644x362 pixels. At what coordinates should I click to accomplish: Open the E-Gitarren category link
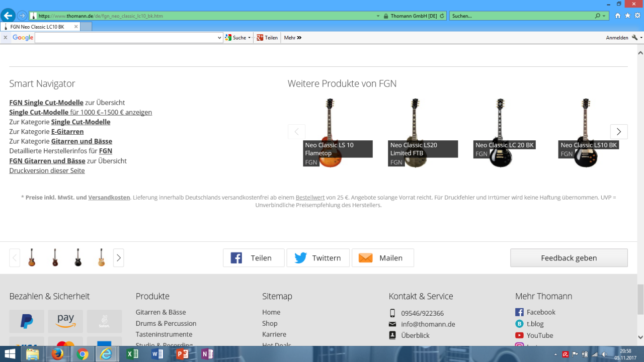pos(67,132)
